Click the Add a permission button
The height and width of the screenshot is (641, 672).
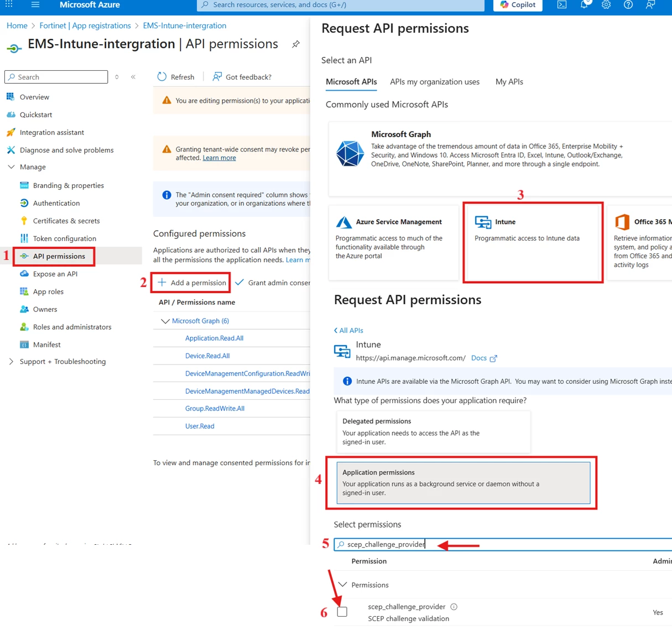tap(192, 283)
